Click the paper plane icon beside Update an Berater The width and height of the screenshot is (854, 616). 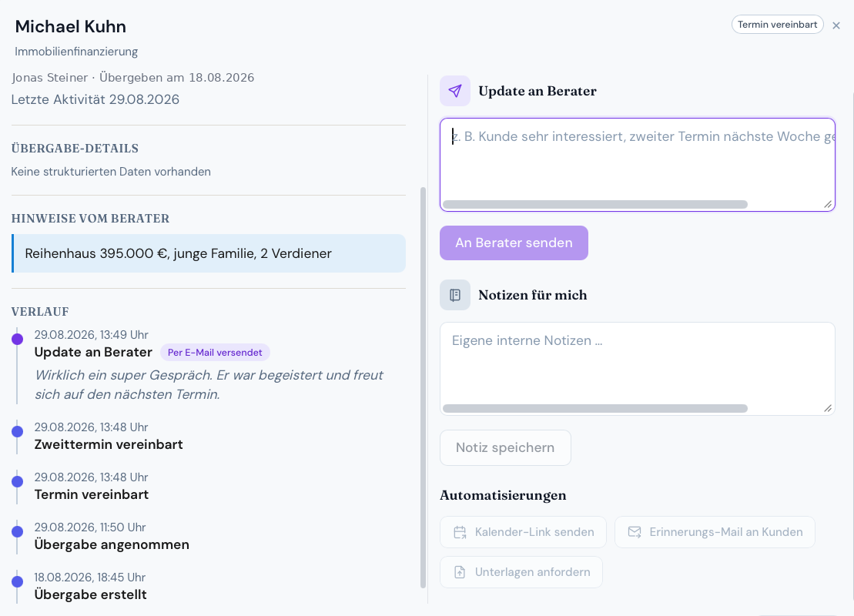455,91
